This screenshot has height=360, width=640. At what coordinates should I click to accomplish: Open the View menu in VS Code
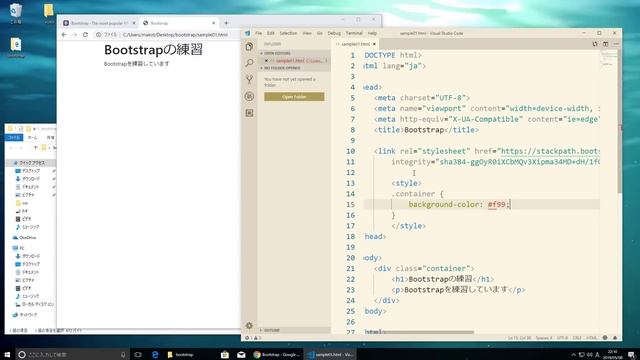(x=307, y=33)
